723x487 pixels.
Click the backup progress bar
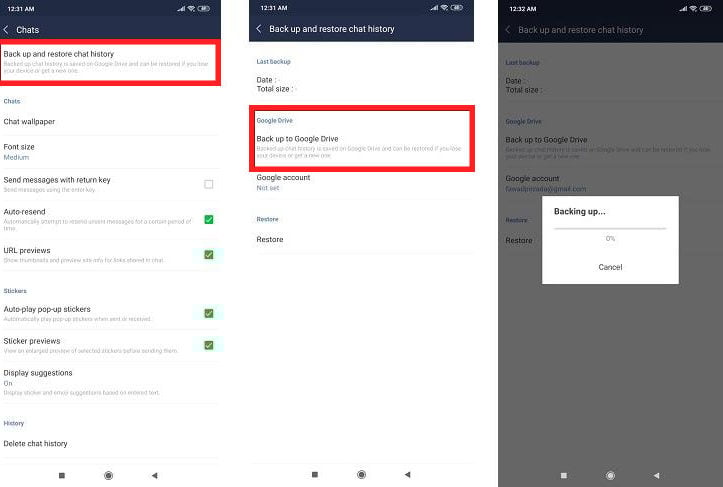pyautogui.click(x=610, y=228)
